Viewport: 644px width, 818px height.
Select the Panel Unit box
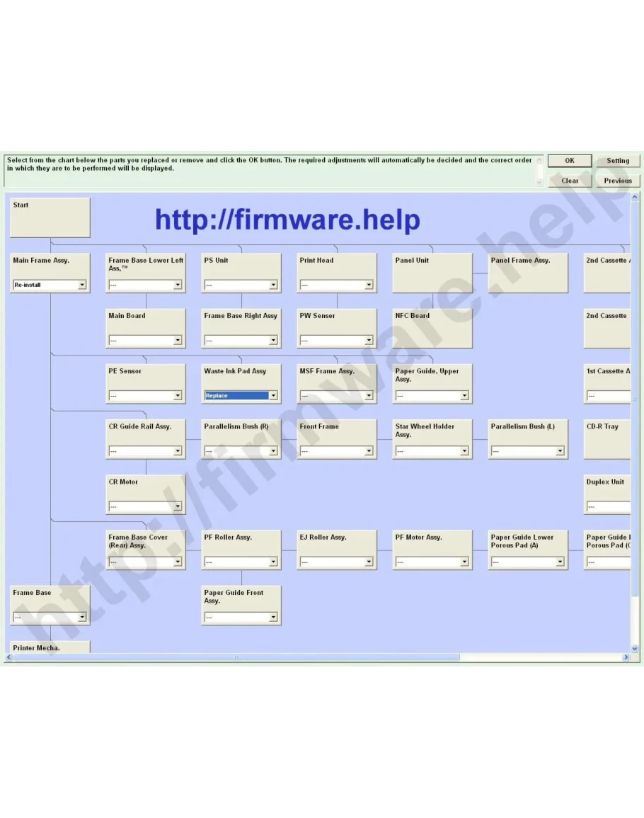point(432,273)
